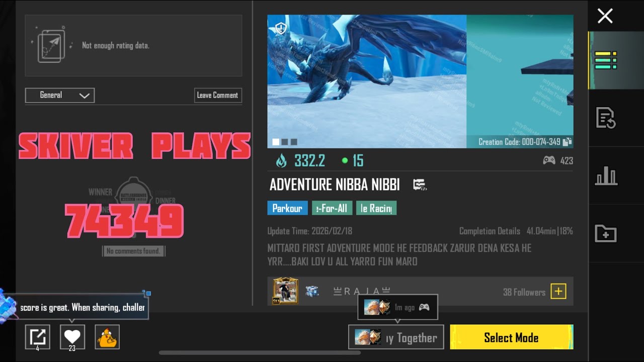The height and width of the screenshot is (362, 644).
Task: Switch to third preview image dot
Action: [x=294, y=142]
